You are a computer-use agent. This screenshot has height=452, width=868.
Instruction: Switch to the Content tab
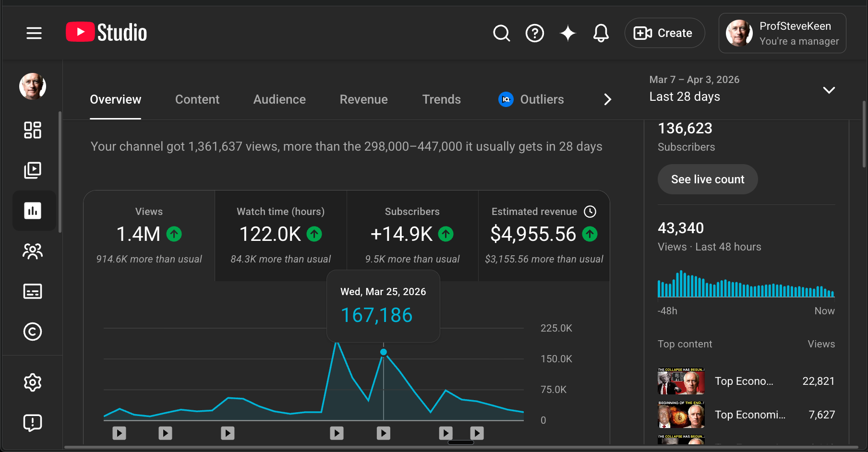197,99
